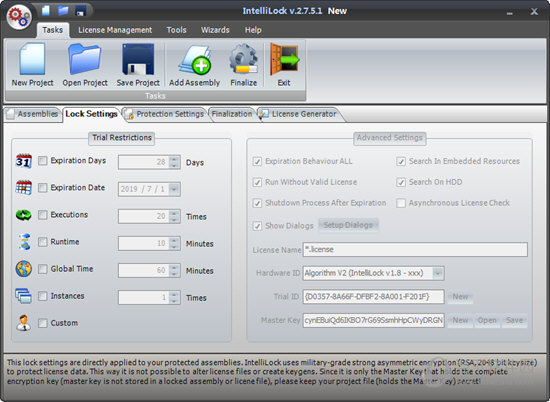Click New next to Master Key
Screen dimensions: 550x402
pos(460,320)
